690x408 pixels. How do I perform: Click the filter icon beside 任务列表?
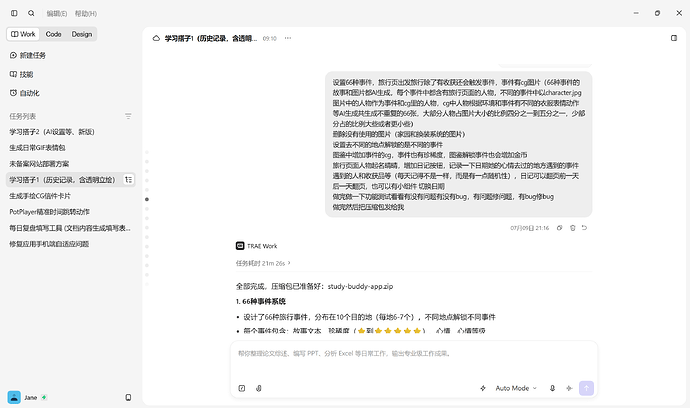coord(128,116)
